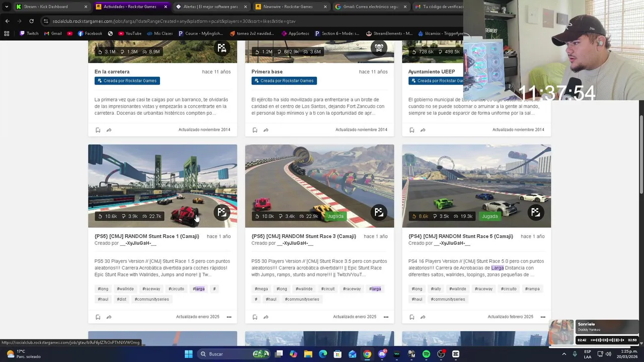Open the Mis Clases bookmark
Image resolution: width=644 pixels, height=362 pixels.
click(x=159, y=34)
